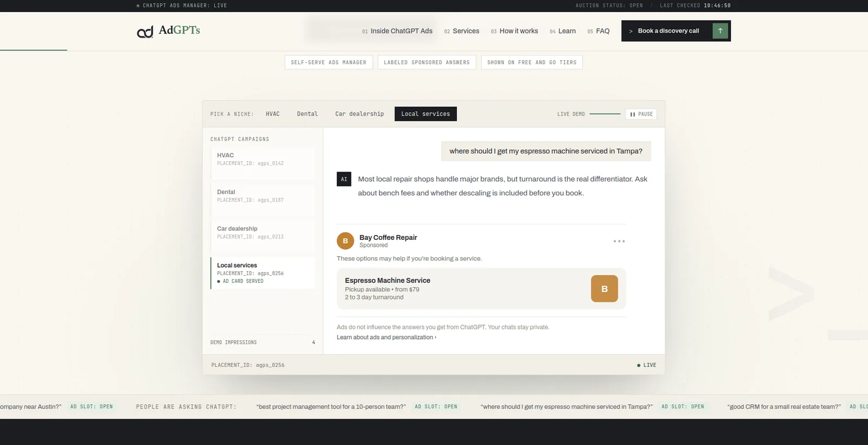Click the Demo Impressions counter
The width and height of the screenshot is (868, 445).
point(263,342)
